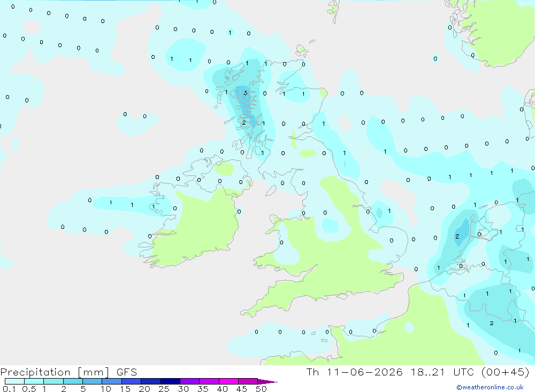Click the "0.1" legend scale label
The height and width of the screenshot is (392, 535).
pos(9,389)
